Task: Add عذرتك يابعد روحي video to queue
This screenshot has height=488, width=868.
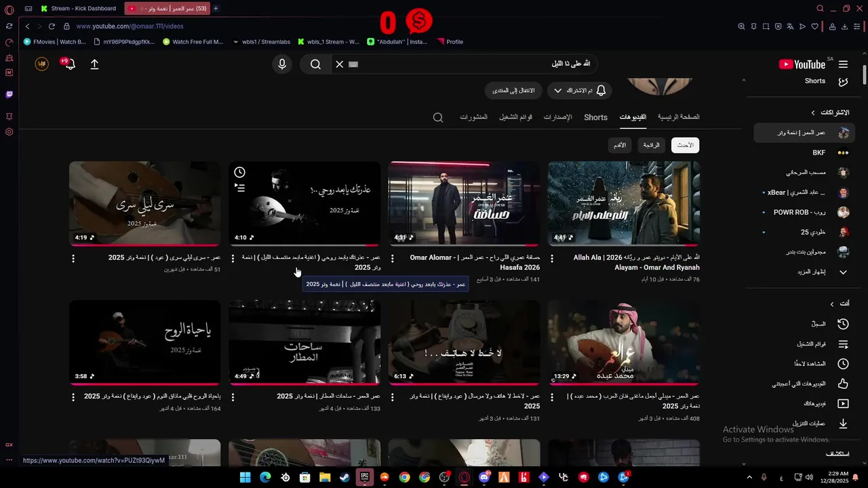Action: pyautogui.click(x=239, y=188)
